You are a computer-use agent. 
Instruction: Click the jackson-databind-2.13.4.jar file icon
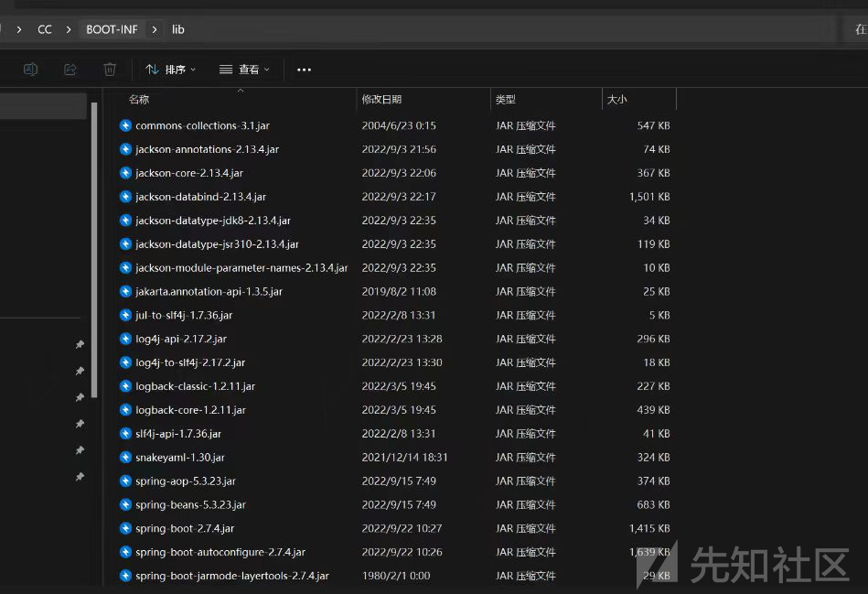pyautogui.click(x=125, y=197)
